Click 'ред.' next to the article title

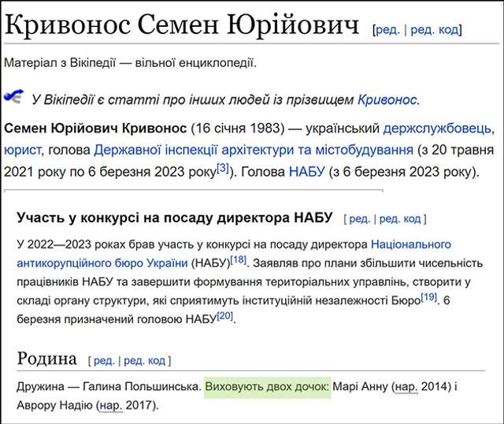click(387, 30)
